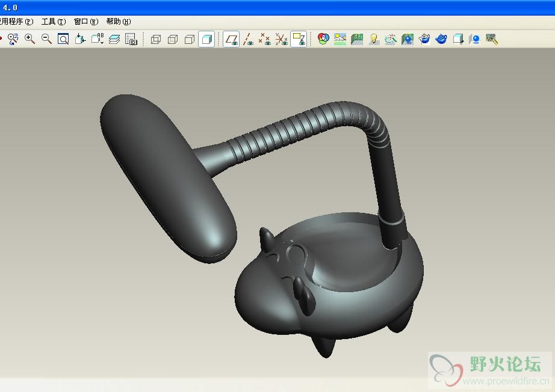The height and width of the screenshot is (392, 555).
Task: Open the 帮助(H) menu
Action: [119, 22]
